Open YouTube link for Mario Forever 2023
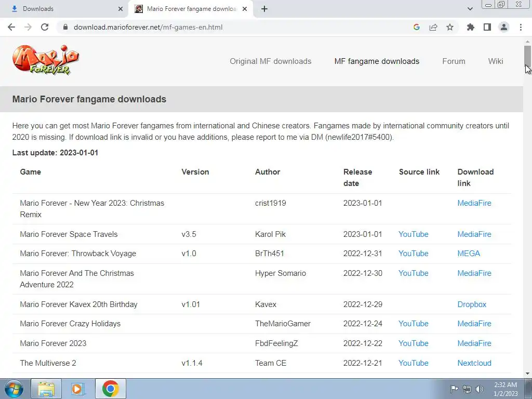Viewport: 532px width, 399px height. tap(413, 343)
